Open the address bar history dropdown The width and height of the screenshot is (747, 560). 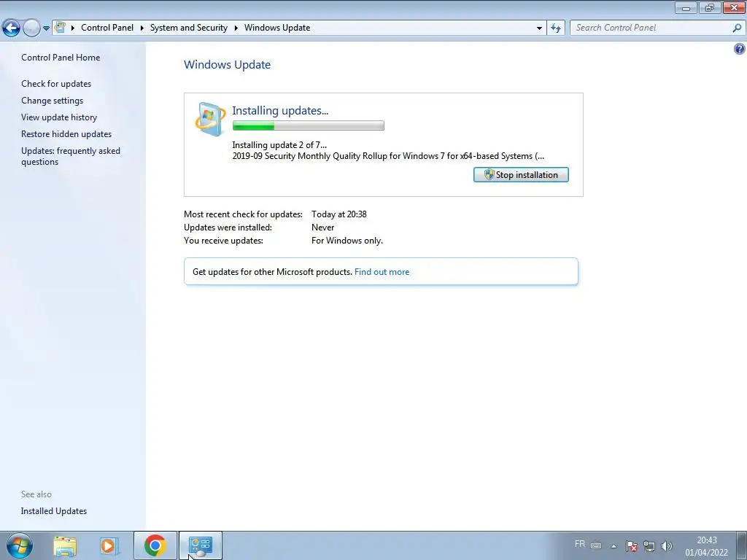[x=539, y=28]
